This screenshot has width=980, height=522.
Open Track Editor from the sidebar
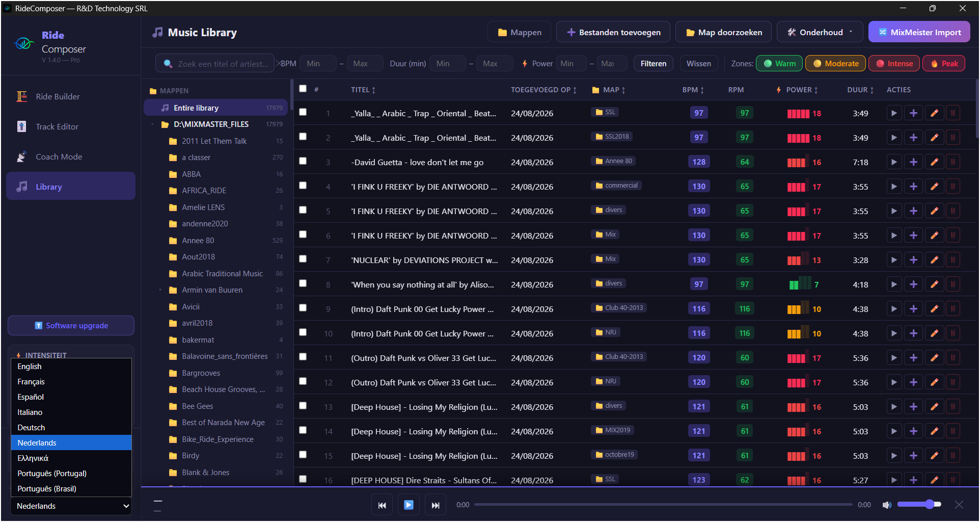pyautogui.click(x=71, y=126)
